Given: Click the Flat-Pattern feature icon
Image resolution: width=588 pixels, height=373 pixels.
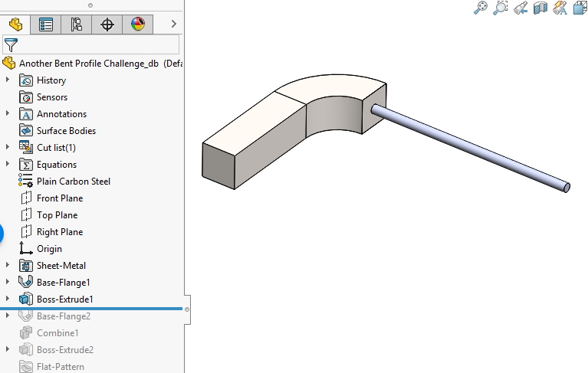Looking at the screenshot, I should coord(26,367).
